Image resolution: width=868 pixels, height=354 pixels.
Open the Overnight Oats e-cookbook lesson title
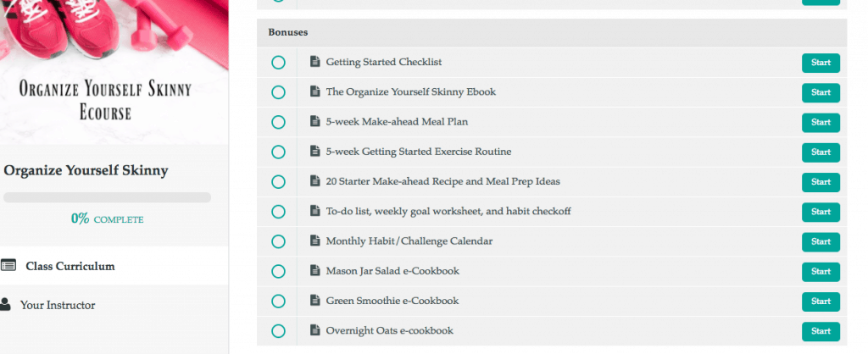389,331
